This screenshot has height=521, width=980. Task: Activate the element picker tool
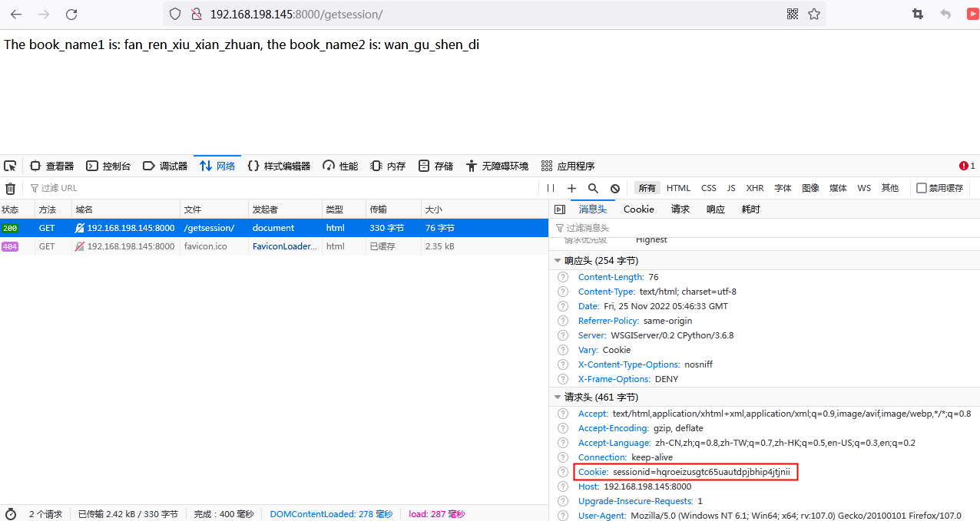tap(10, 166)
